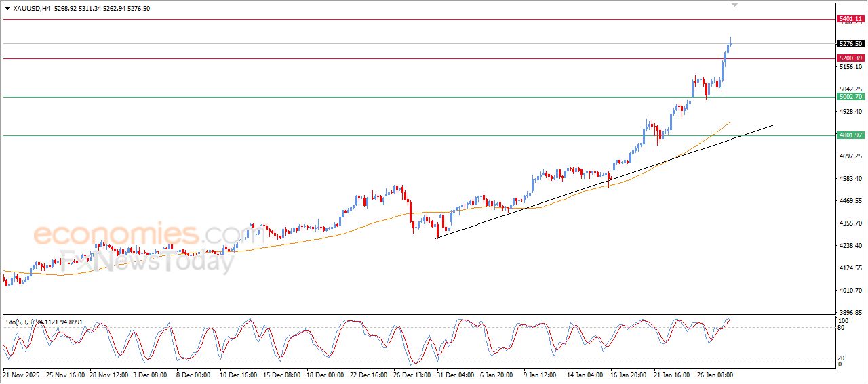The image size is (868, 384).
Task: Click the stochastic 20 level label
Action: pos(842,358)
